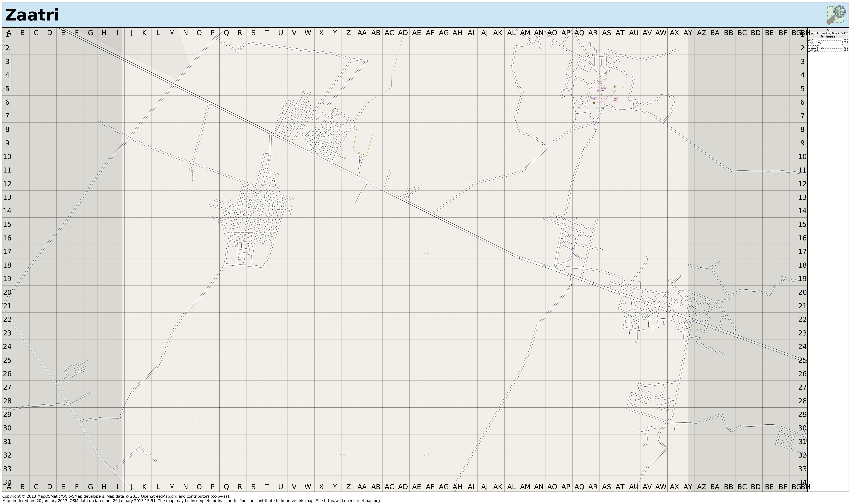This screenshot has width=851, height=504.
Task: Click the أم الجمال index entry
Action: tap(828, 40)
